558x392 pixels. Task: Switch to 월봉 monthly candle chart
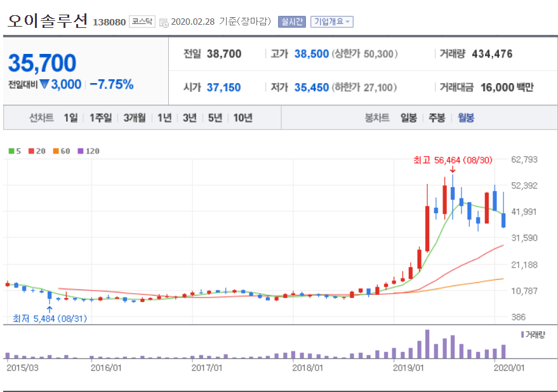[x=465, y=118]
